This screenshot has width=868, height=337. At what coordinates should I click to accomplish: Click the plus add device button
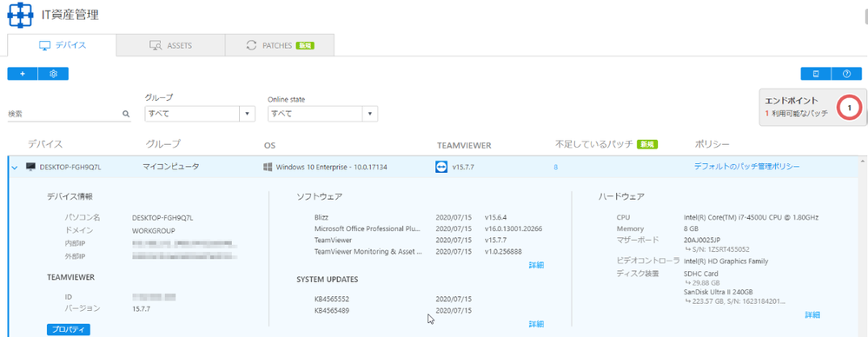click(22, 74)
